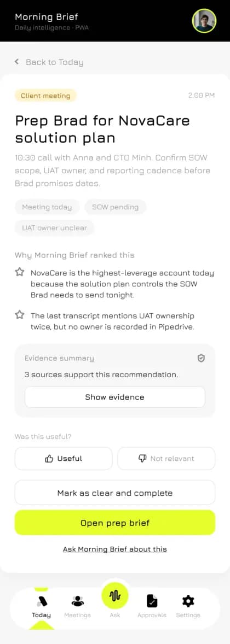Mark recommendation as Useful
Screen dimensions: 230x644
[x=64, y=458]
